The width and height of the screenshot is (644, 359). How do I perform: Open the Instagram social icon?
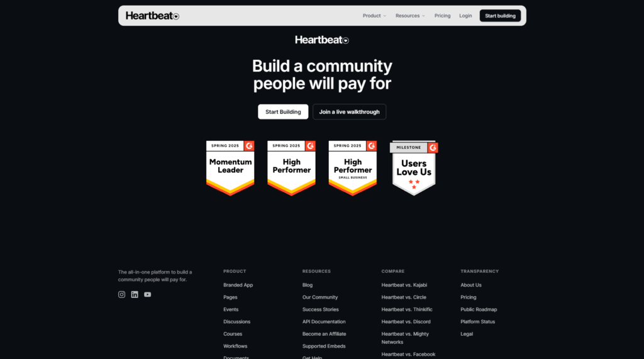pos(121,294)
